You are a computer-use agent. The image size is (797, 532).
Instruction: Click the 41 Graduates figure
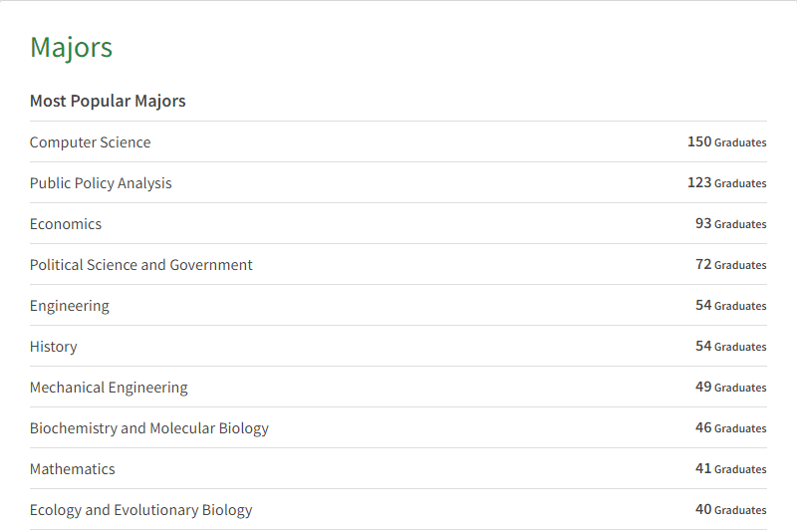(731, 469)
